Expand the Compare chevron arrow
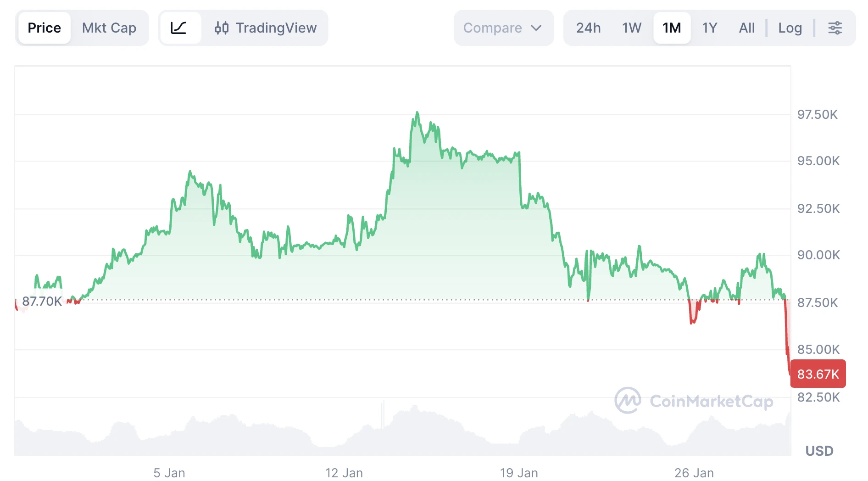Screen dimensions: 868x481 click(538, 28)
